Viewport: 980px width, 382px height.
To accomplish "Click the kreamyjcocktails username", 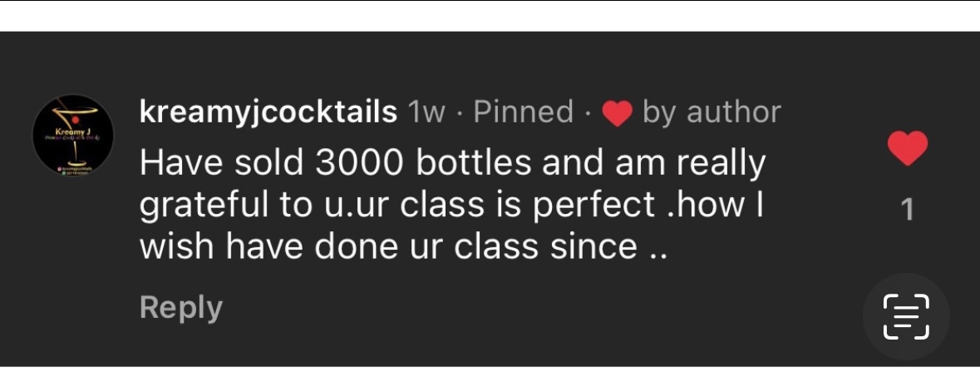I will point(268,112).
